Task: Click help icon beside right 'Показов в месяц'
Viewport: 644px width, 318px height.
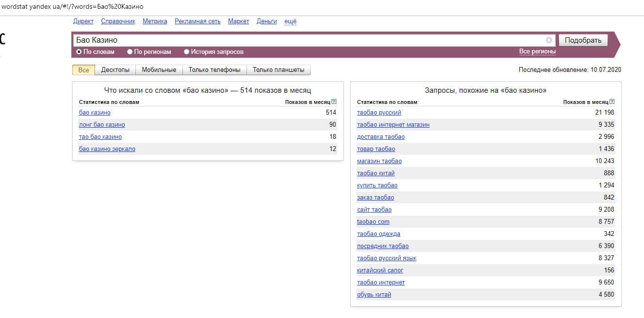Action: click(x=612, y=102)
